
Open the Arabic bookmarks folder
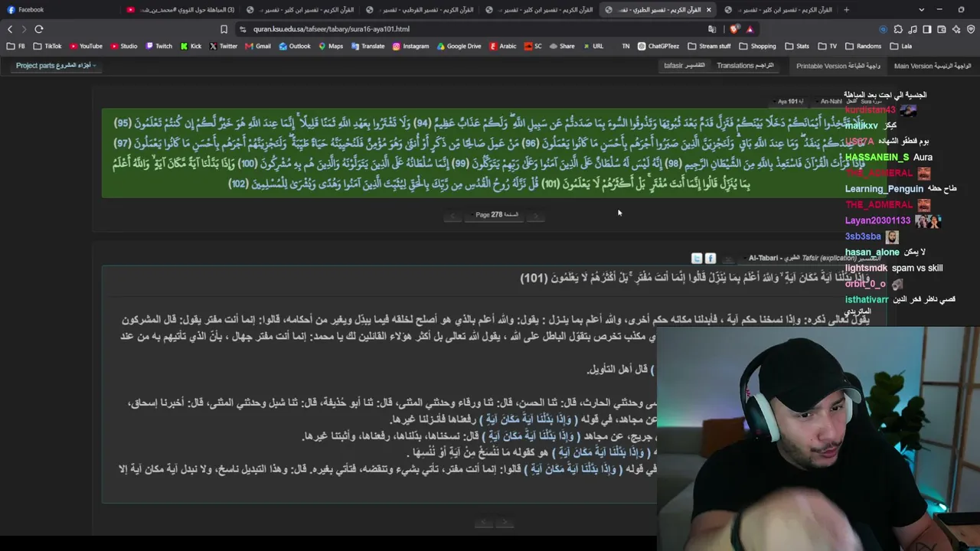tap(502, 46)
